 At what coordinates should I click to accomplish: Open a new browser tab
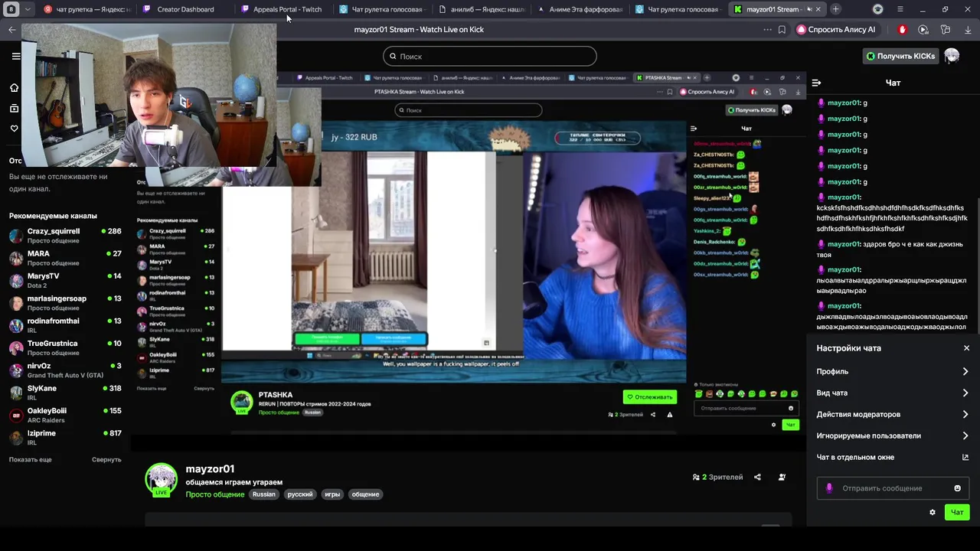click(x=835, y=9)
